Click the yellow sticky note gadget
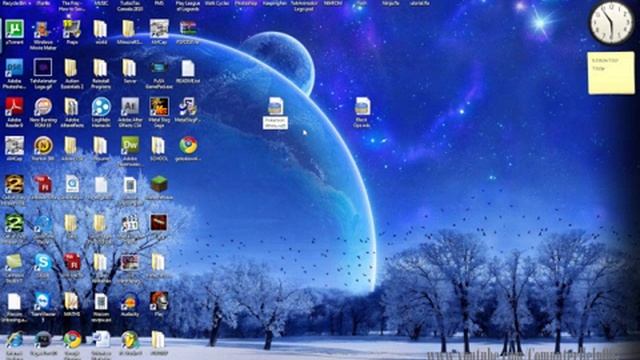Viewport: 640px width, 360px height. [x=611, y=73]
